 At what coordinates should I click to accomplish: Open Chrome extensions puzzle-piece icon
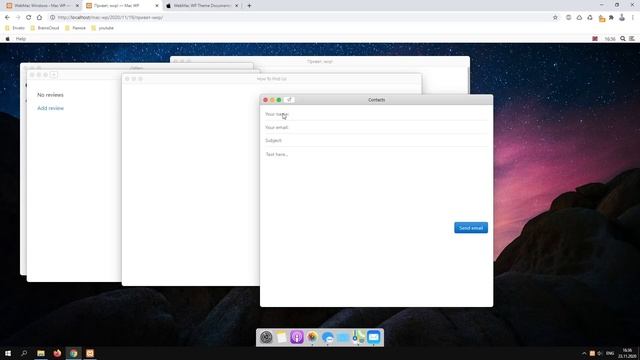pyautogui.click(x=611, y=18)
